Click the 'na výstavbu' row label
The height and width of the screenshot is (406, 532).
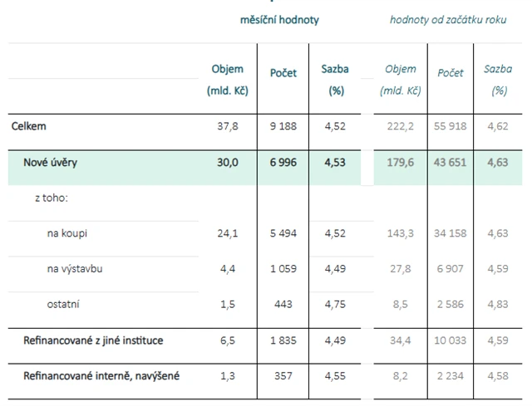tap(75, 269)
